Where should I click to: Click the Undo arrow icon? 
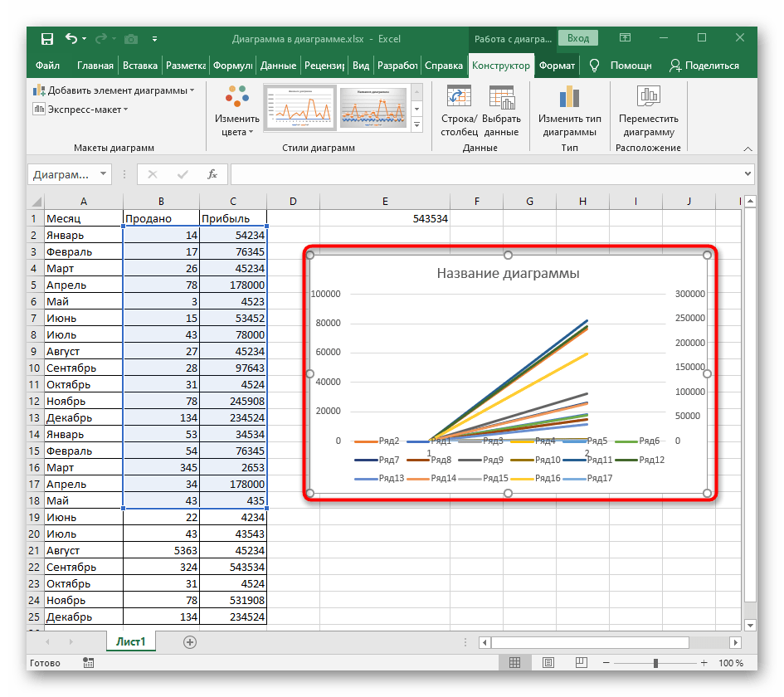71,39
